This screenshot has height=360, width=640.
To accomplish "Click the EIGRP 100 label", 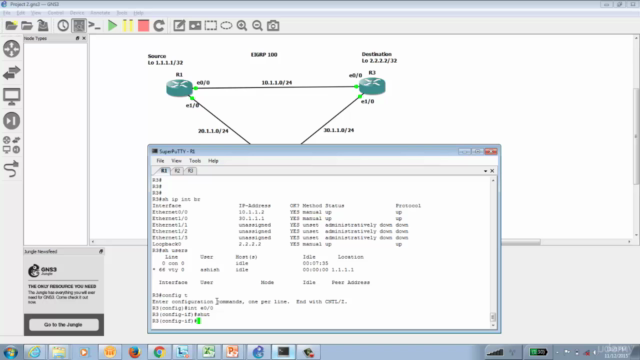I will click(264, 55).
